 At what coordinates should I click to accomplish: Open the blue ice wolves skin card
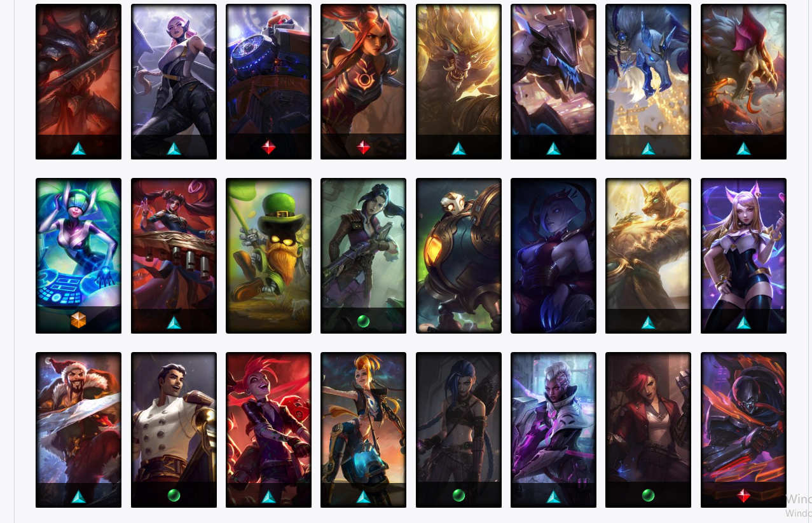click(x=648, y=81)
